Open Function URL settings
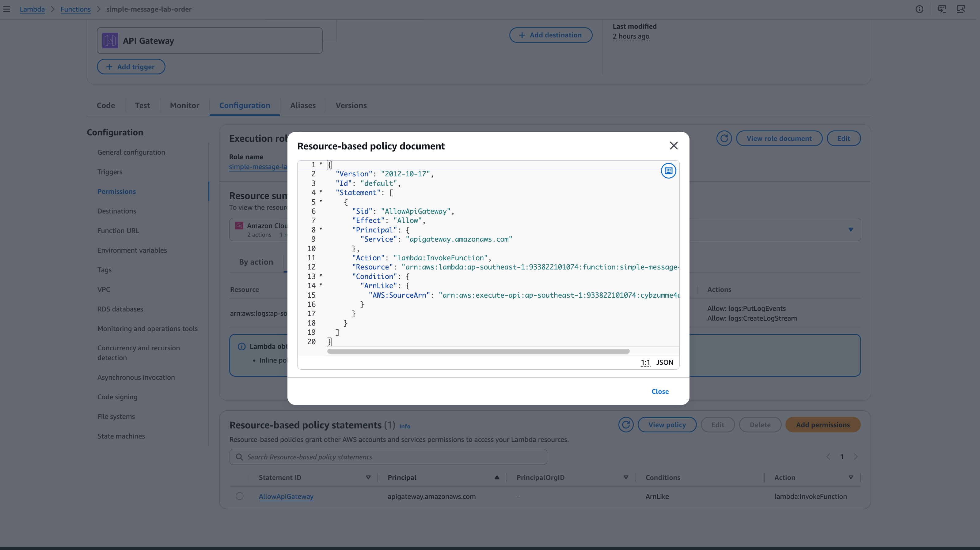This screenshot has width=980, height=550. pos(118,231)
